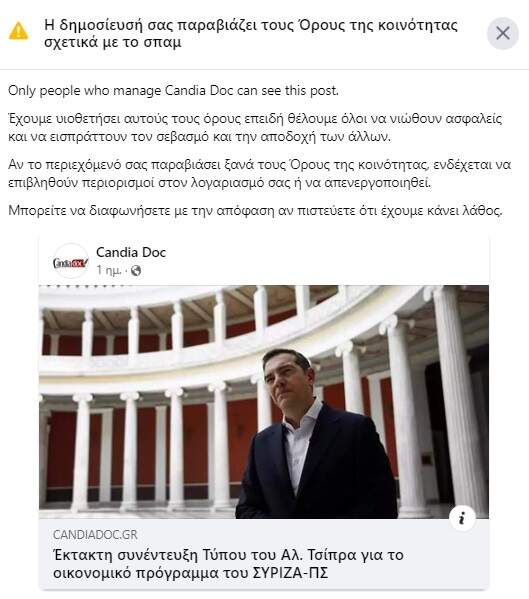This screenshot has height=599, width=529.
Task: Click the Candia Doc page logo avatar
Action: coord(70,261)
